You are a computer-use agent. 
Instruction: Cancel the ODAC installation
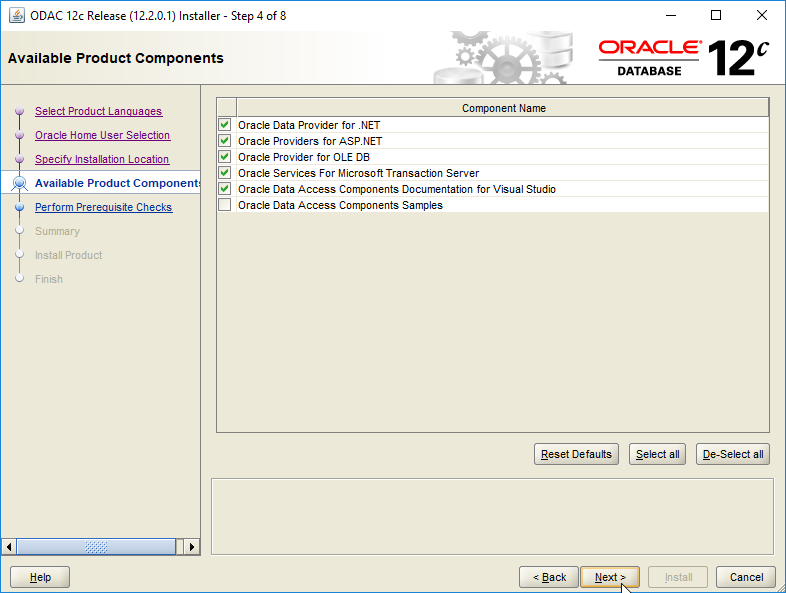click(746, 577)
